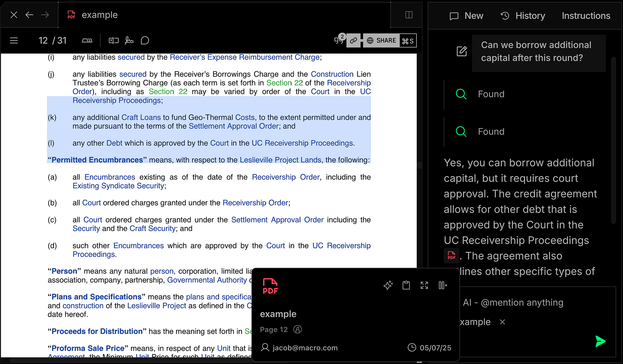Click the SHARE button
The image size is (623, 364).
pyautogui.click(x=381, y=41)
